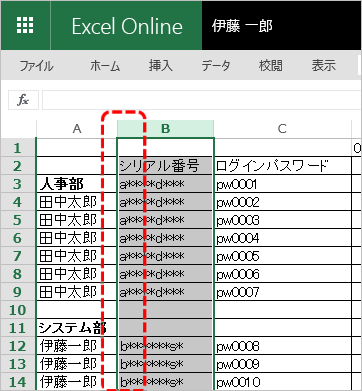
Task: Select column A header
Action: [x=77, y=129]
